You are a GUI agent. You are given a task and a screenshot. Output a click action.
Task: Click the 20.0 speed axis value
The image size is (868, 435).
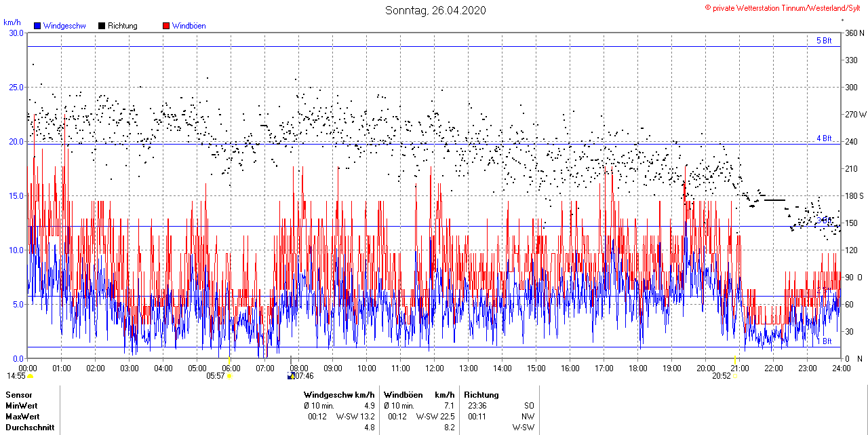pyautogui.click(x=16, y=141)
